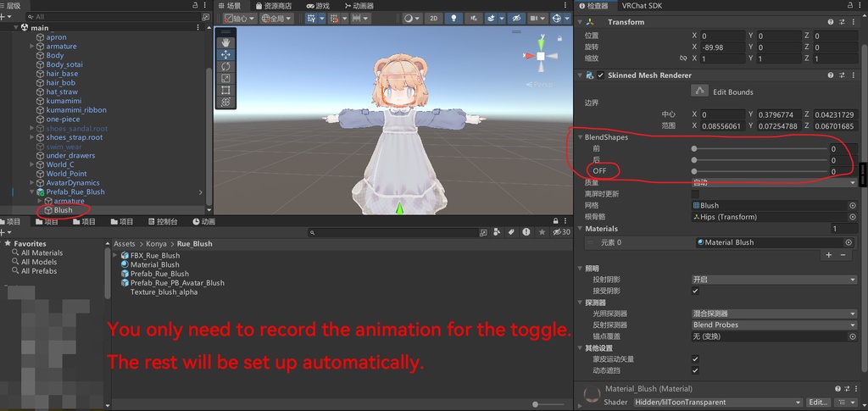Open the 投射阴影 cast shadows dropdown
Image resolution: width=868 pixels, height=411 pixels.
[x=774, y=280]
